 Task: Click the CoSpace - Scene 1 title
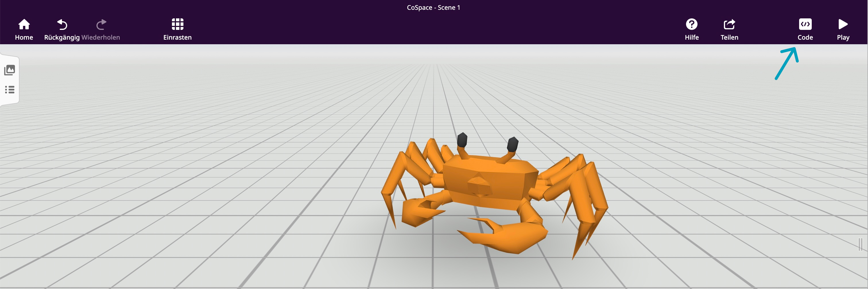433,7
